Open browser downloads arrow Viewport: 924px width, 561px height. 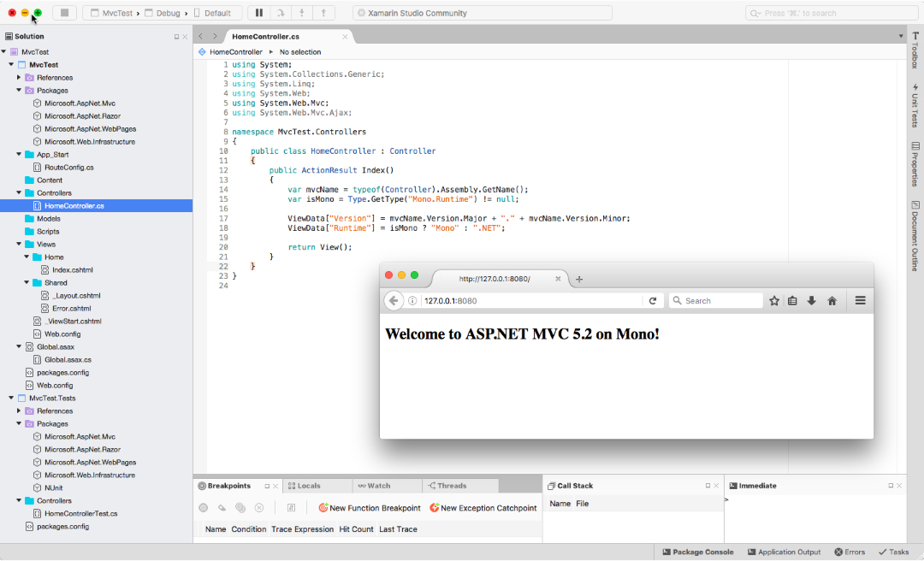click(811, 300)
